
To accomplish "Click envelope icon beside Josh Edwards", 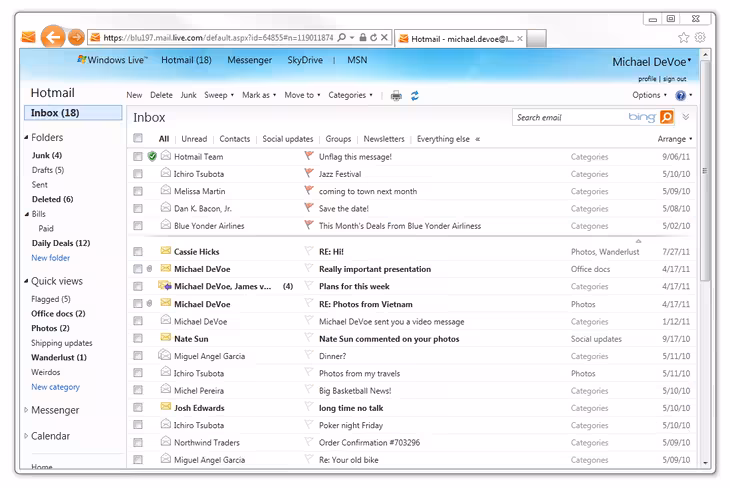I will coord(165,407).
